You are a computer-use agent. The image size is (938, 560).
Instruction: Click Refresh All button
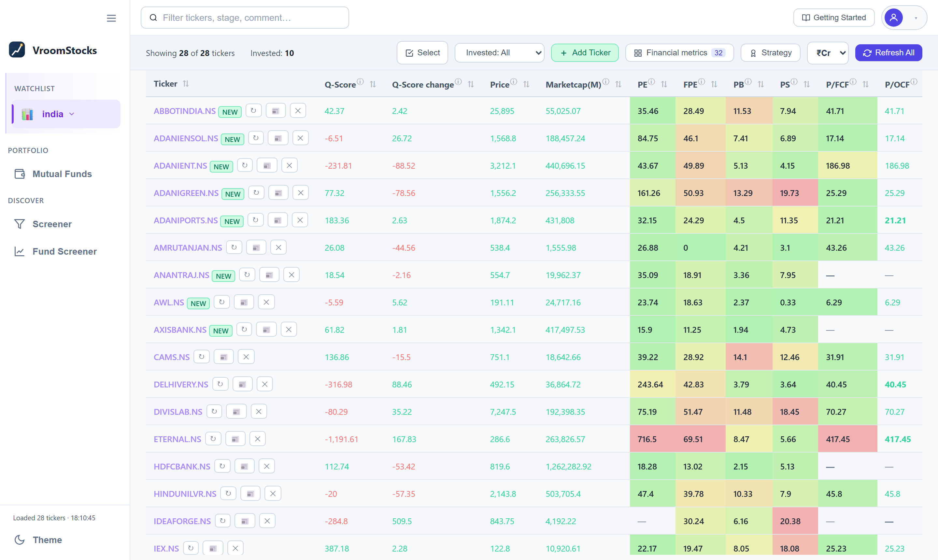[888, 53]
